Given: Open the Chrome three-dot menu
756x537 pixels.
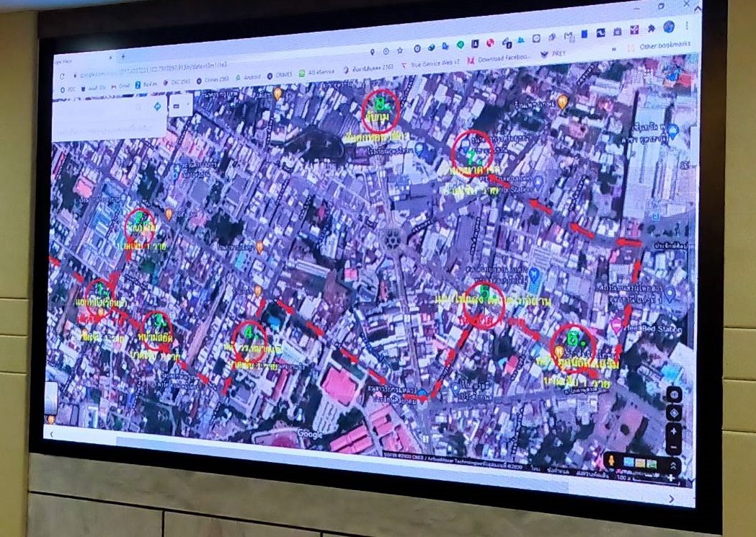Looking at the screenshot, I should coord(687,25).
